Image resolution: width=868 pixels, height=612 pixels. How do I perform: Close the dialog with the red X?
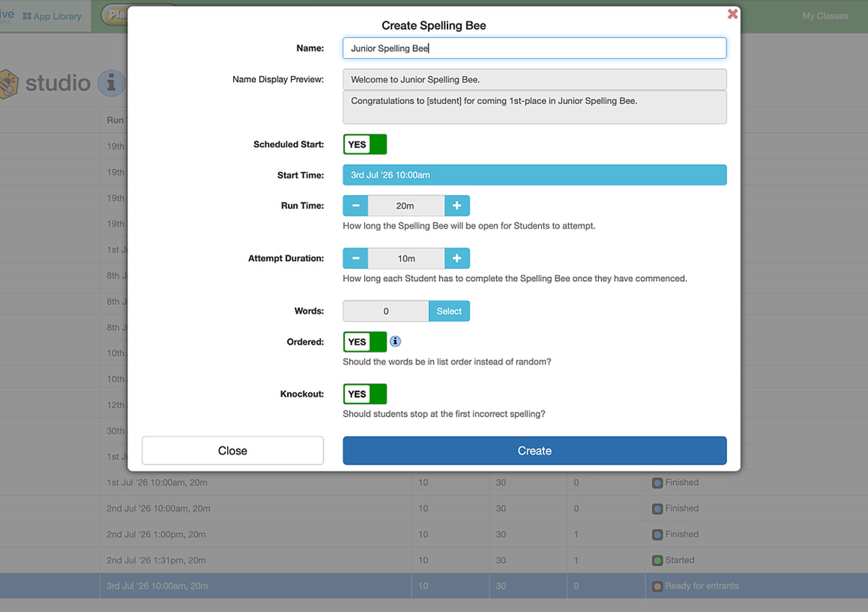[x=732, y=14]
